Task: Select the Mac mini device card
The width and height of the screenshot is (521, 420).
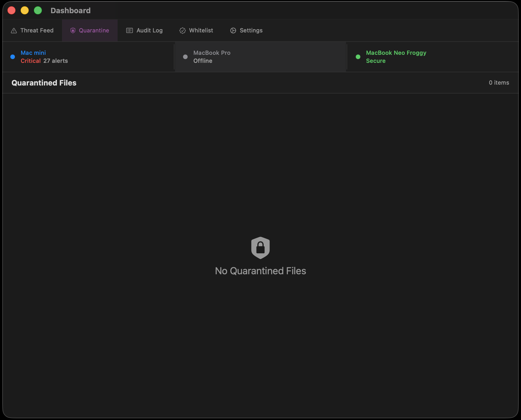Action: (88, 57)
